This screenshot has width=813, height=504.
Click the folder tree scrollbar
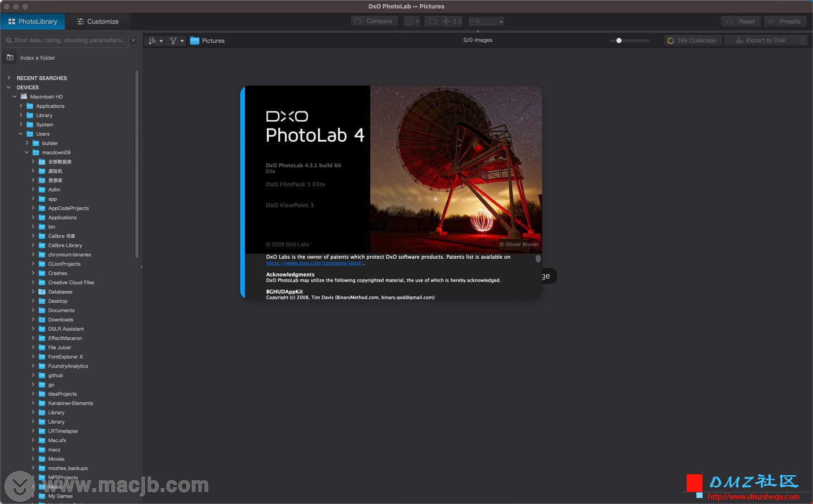click(137, 164)
